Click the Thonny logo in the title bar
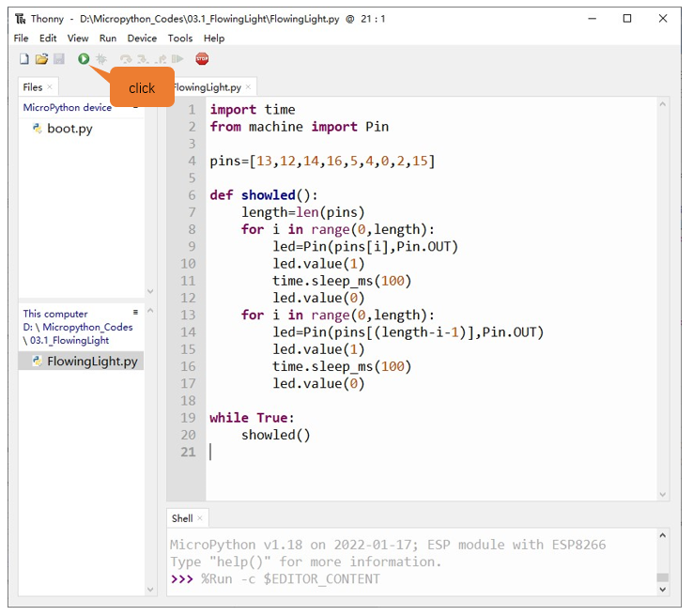The height and width of the screenshot is (616, 693). point(21,19)
